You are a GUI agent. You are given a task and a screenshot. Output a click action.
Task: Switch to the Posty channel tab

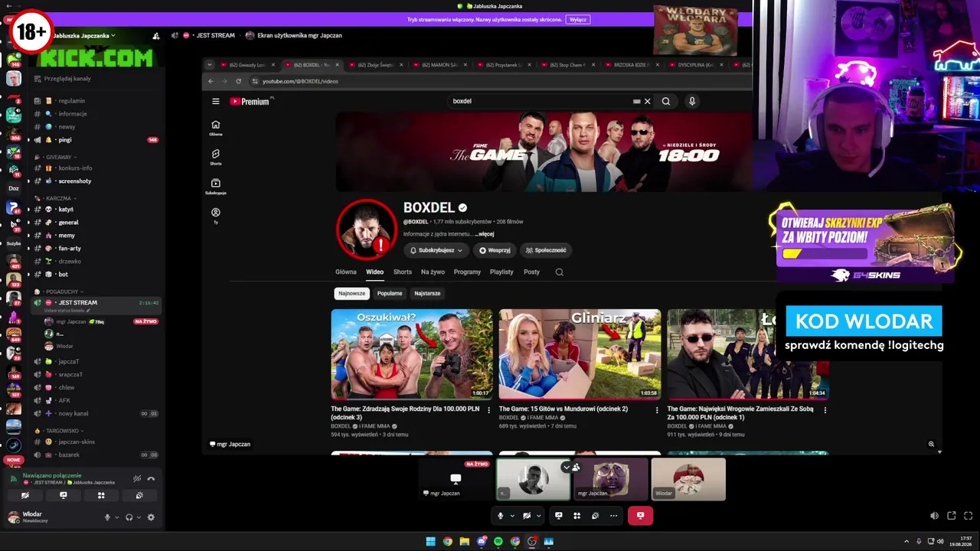pos(531,272)
